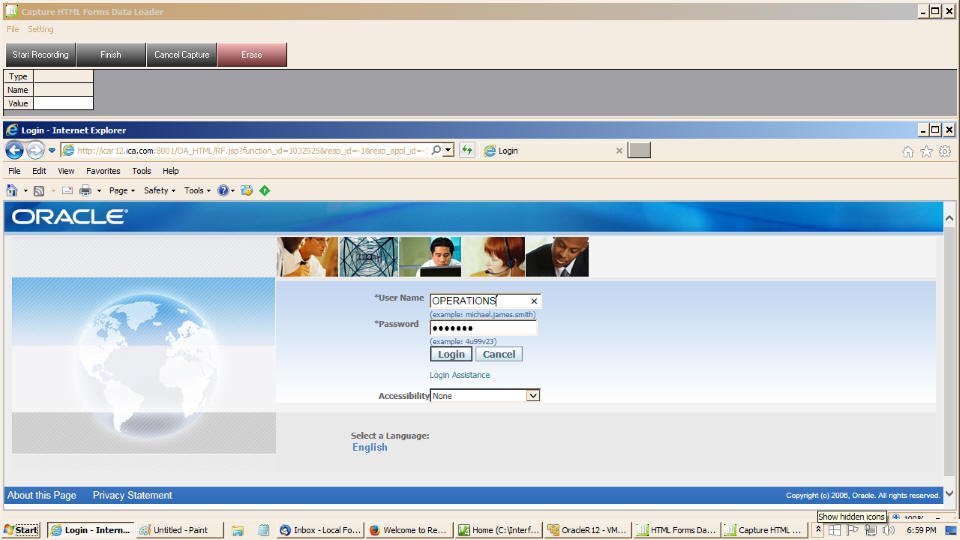Image resolution: width=960 pixels, height=540 pixels.
Task: Open a new blank tab
Action: coord(639,151)
